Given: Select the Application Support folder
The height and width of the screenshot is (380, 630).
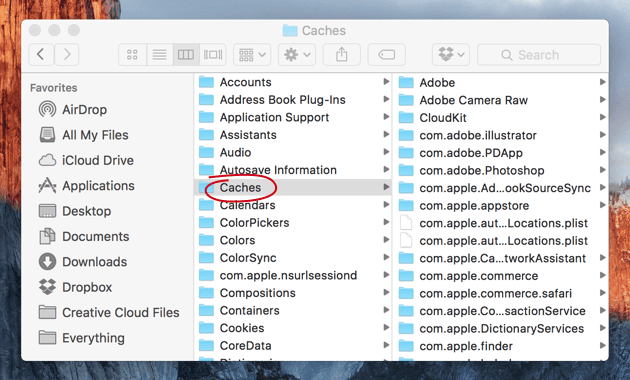Looking at the screenshot, I should pyautogui.click(x=293, y=117).
